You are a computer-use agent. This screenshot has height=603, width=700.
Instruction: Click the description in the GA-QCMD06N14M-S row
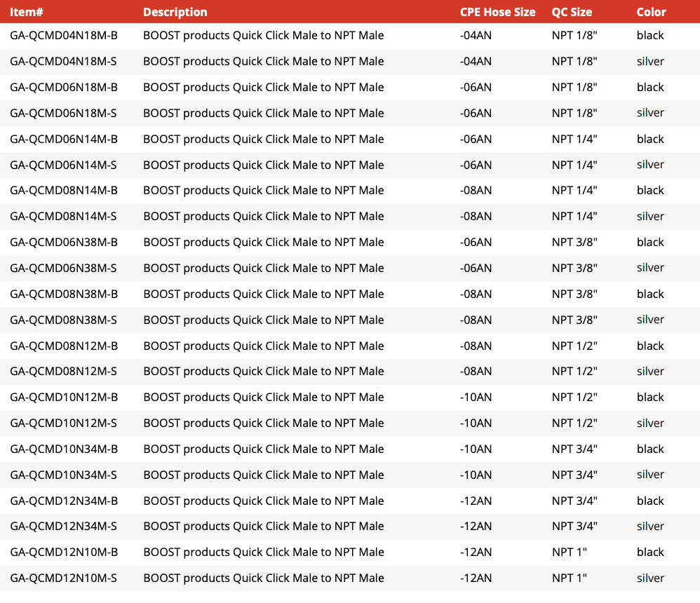point(264,165)
